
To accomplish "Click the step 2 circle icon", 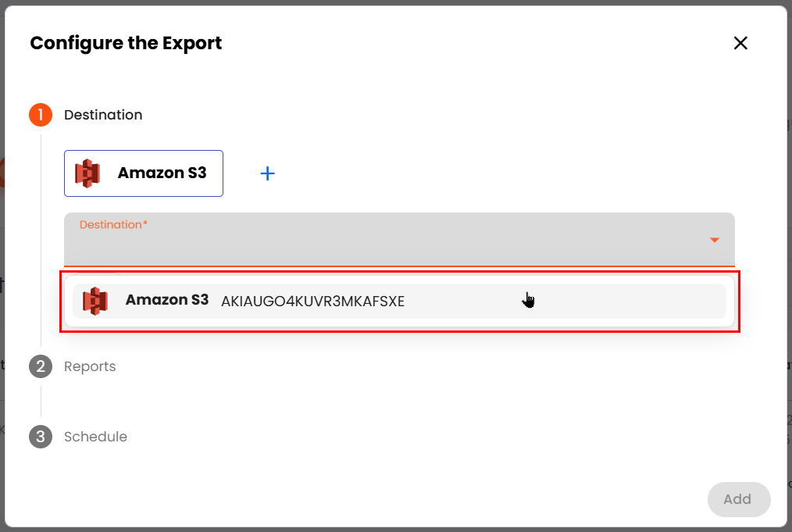I will point(41,366).
